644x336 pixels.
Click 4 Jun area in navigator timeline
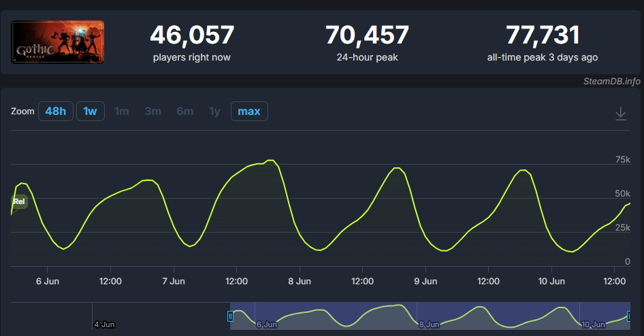click(104, 324)
